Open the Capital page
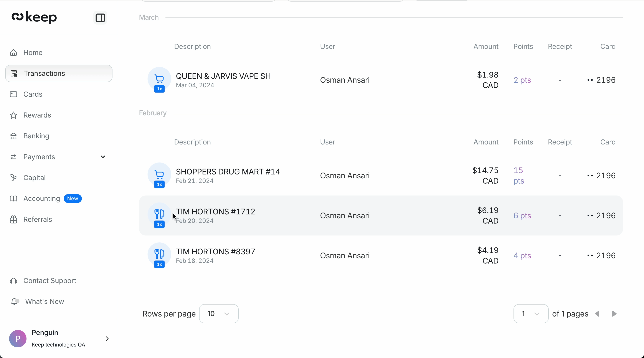This screenshot has height=358, width=644. [59, 178]
